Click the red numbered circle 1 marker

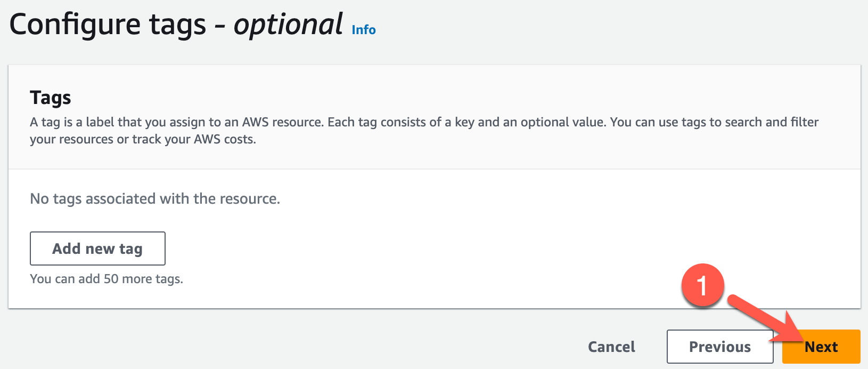click(703, 285)
